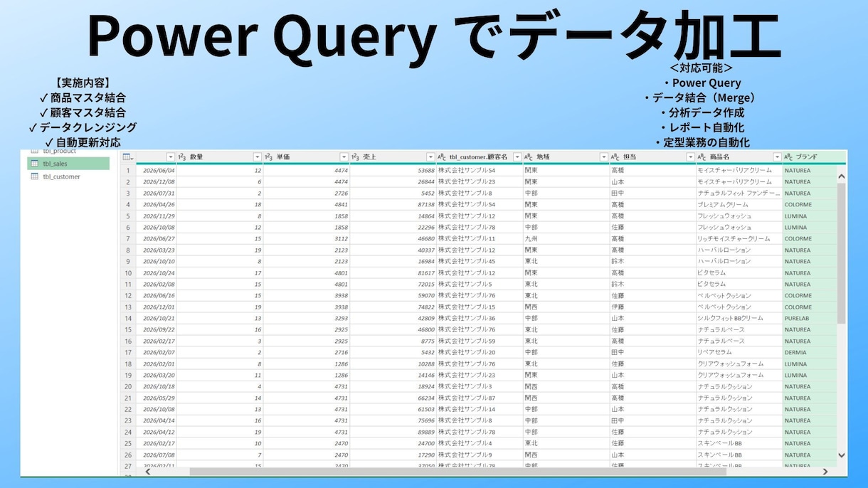
Task: Click the 単価 column number type icon
Action: tap(269, 157)
